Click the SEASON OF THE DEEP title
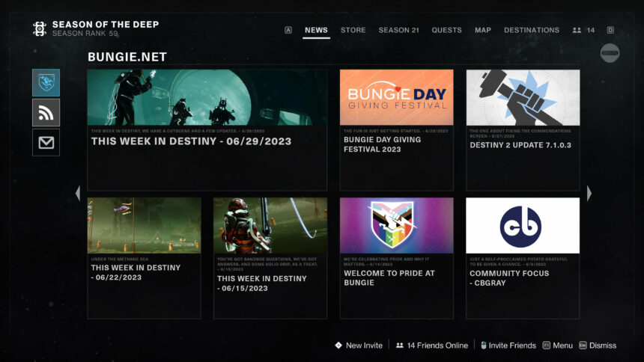 (x=106, y=24)
